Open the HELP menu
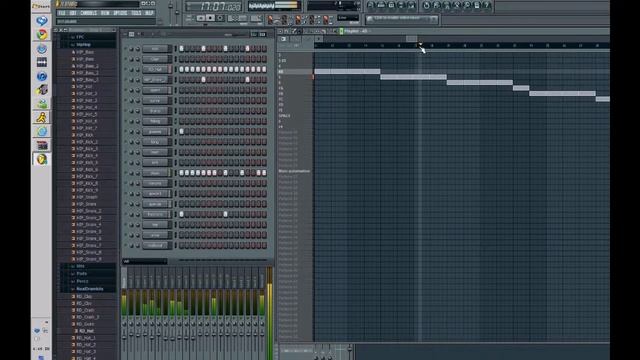 [149, 13]
